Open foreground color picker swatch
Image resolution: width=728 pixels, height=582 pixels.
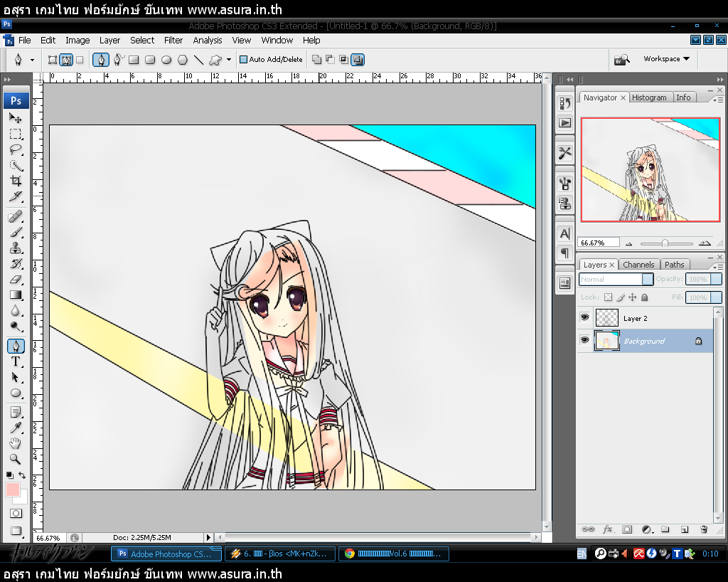(x=13, y=489)
